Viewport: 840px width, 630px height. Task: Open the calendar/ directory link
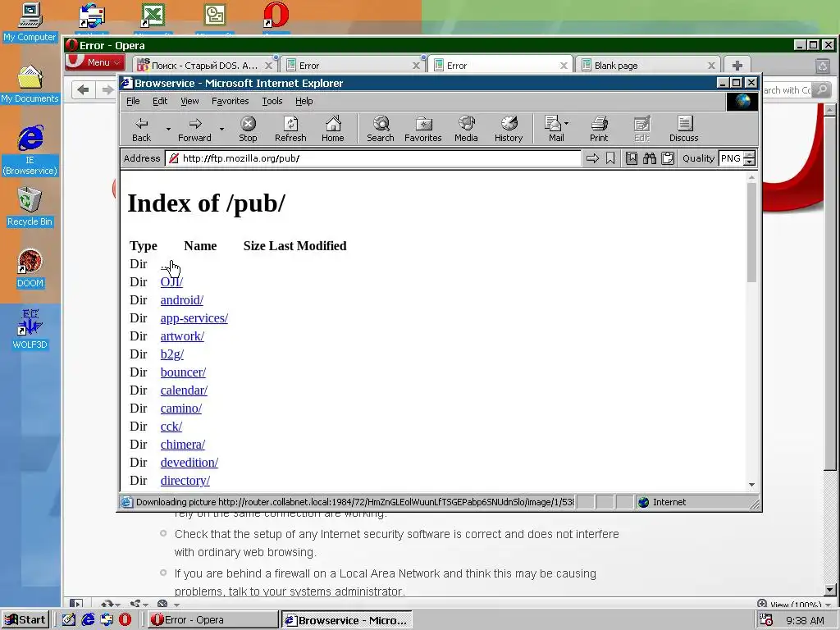pyautogui.click(x=184, y=390)
